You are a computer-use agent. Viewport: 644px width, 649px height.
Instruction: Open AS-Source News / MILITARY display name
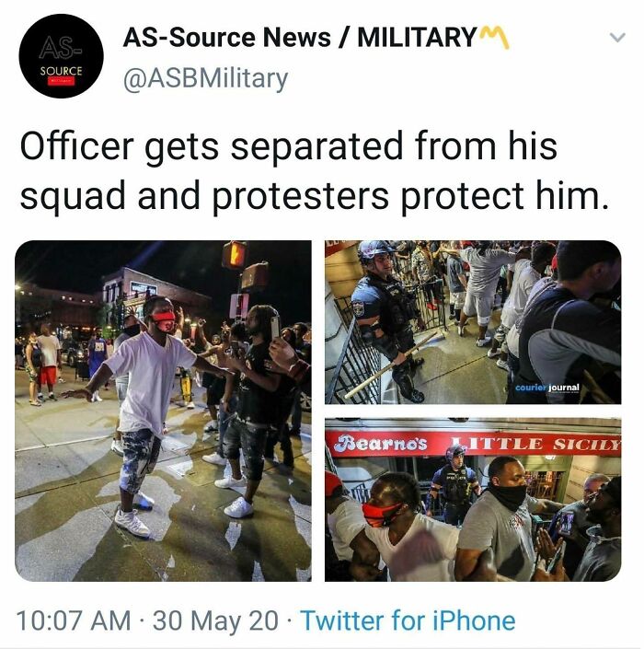299,38
